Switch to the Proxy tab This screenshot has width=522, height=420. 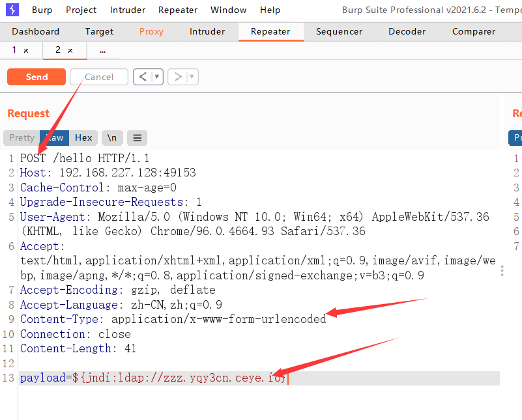coord(151,32)
